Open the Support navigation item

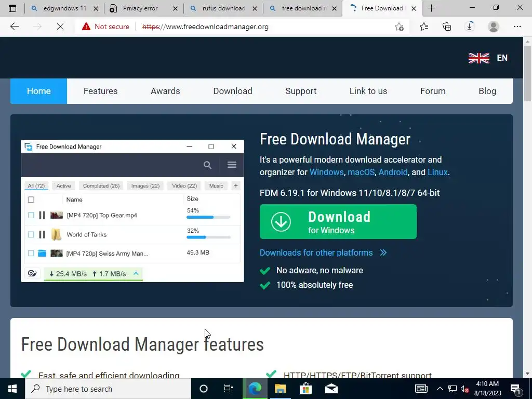(x=301, y=91)
